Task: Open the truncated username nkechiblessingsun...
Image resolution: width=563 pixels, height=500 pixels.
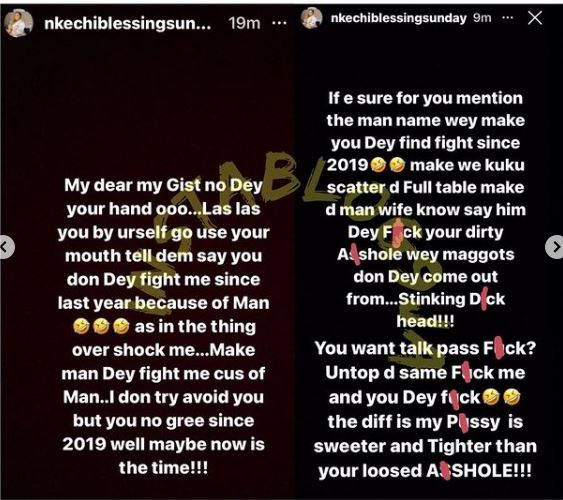Action: (x=127, y=24)
